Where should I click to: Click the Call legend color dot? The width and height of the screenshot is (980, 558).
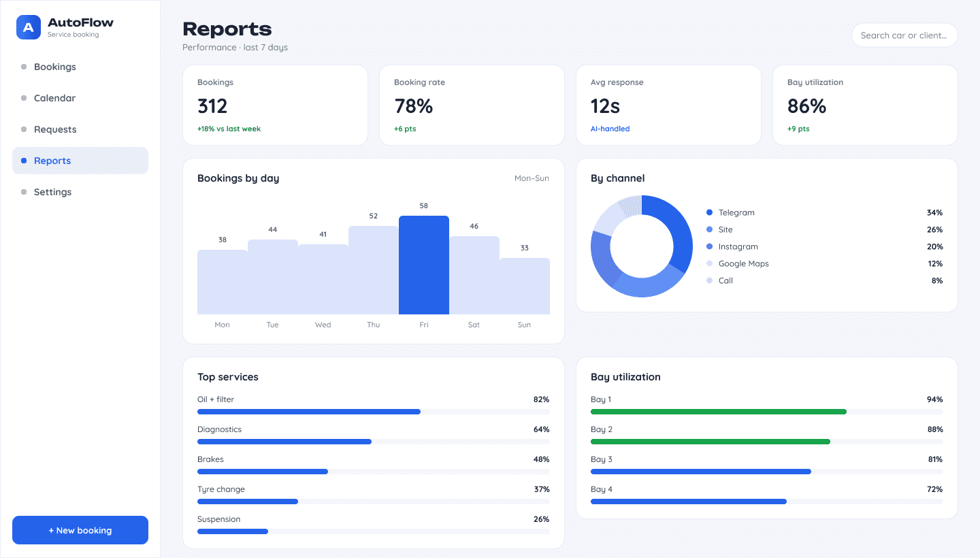coord(710,280)
